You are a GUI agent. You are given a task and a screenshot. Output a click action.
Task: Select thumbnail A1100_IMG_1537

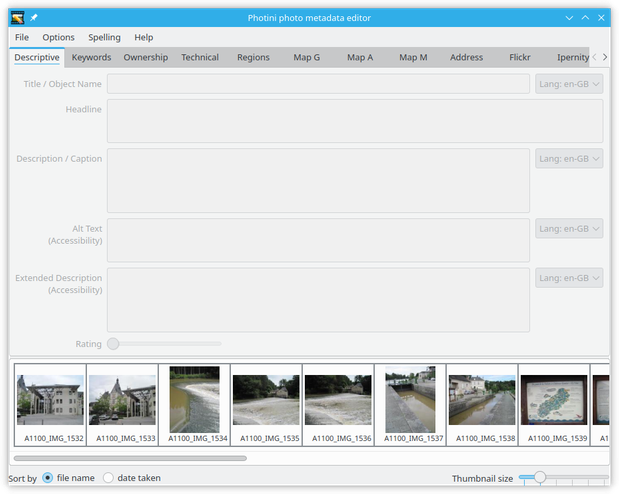(x=411, y=405)
